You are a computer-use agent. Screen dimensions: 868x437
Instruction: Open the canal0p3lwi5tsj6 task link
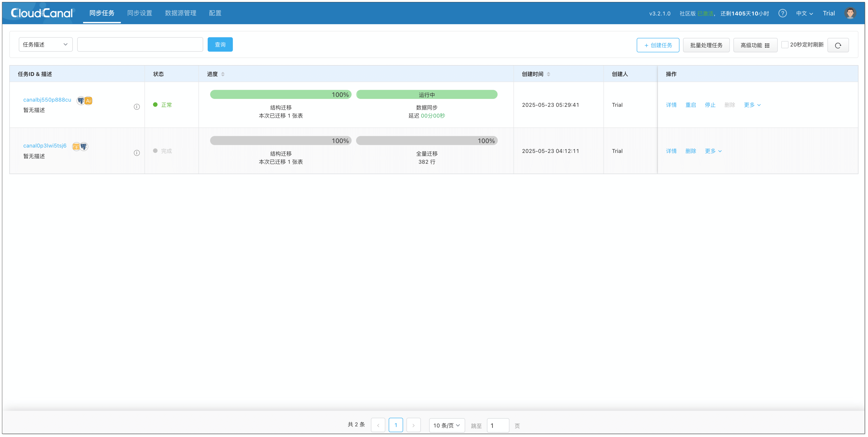(x=45, y=146)
